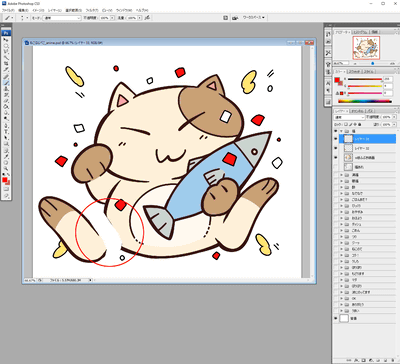Viewport: 400px width, 364px height.
Task: Collapse the top layer group folder
Action: click(341, 131)
